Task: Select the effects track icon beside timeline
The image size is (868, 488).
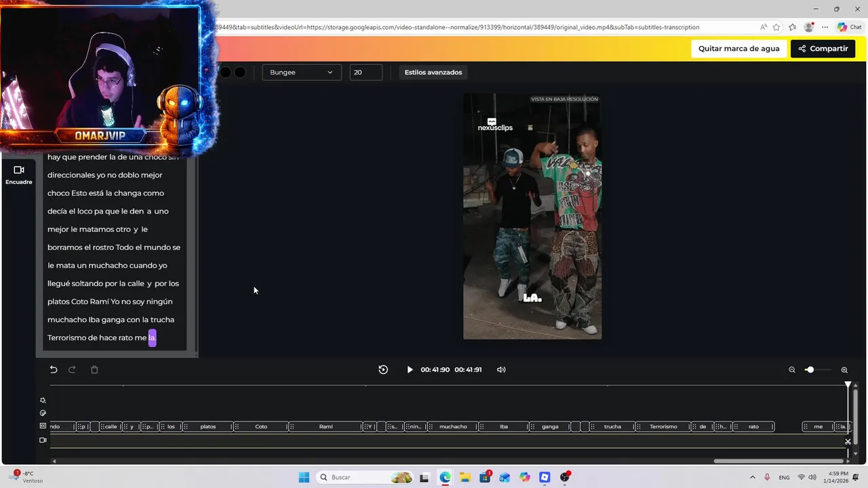Action: coord(43,401)
